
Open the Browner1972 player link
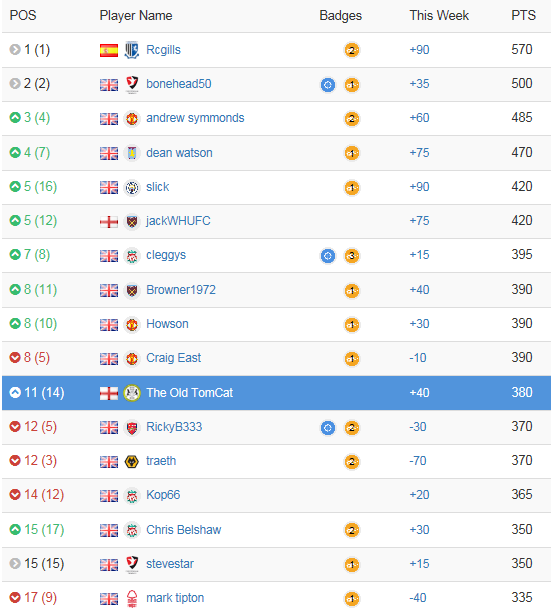tap(181, 290)
